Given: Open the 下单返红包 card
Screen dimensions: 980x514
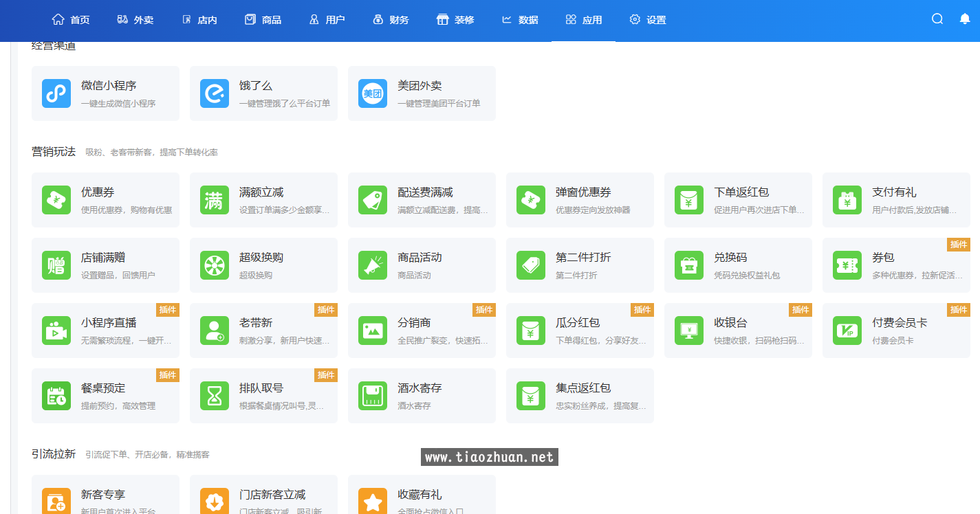Looking at the screenshot, I should pyautogui.click(x=738, y=200).
